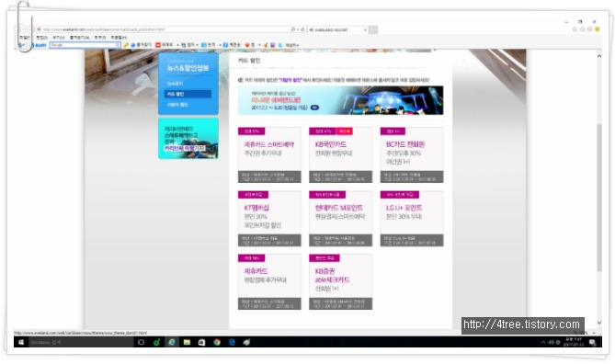Open the 제휴카드 스마트예약 discount card
Viewport: 615px width, 364px height.
[269, 155]
